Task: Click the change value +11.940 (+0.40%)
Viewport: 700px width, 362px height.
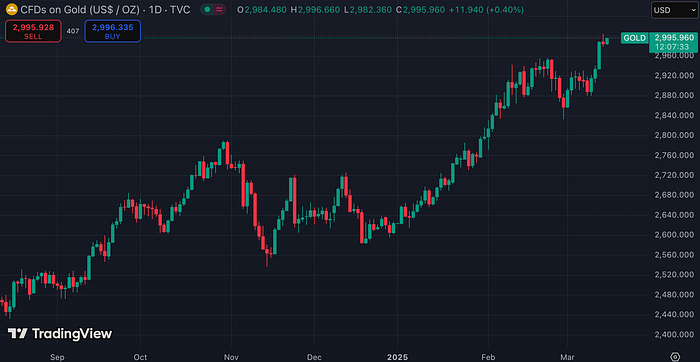Action: tap(487, 10)
